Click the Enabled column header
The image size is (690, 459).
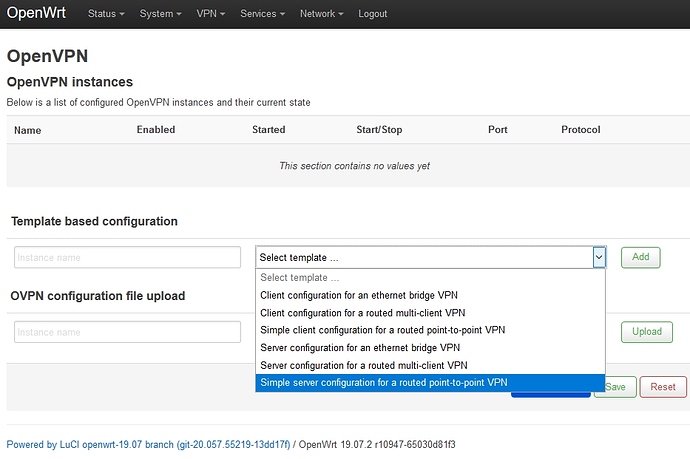coord(156,129)
